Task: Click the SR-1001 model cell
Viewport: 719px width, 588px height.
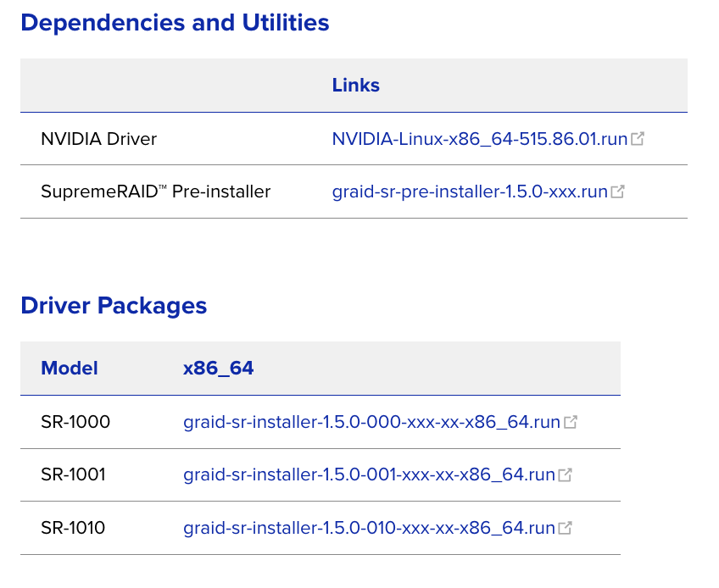Action: point(73,475)
